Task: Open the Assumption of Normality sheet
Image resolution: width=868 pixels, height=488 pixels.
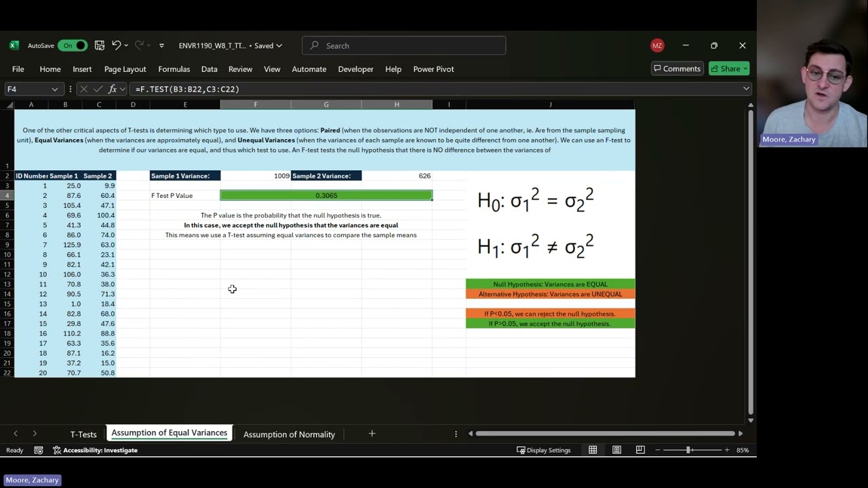Action: (x=289, y=434)
